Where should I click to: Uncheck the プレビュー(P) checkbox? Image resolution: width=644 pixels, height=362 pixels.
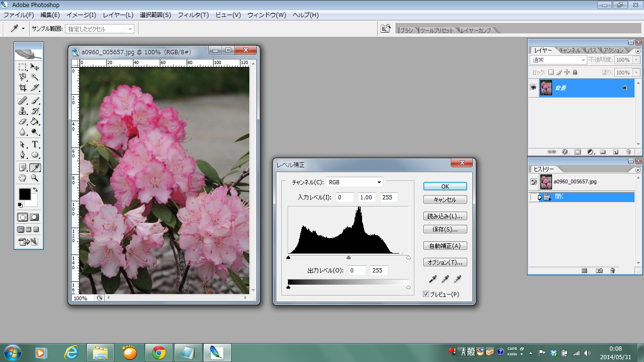point(426,295)
